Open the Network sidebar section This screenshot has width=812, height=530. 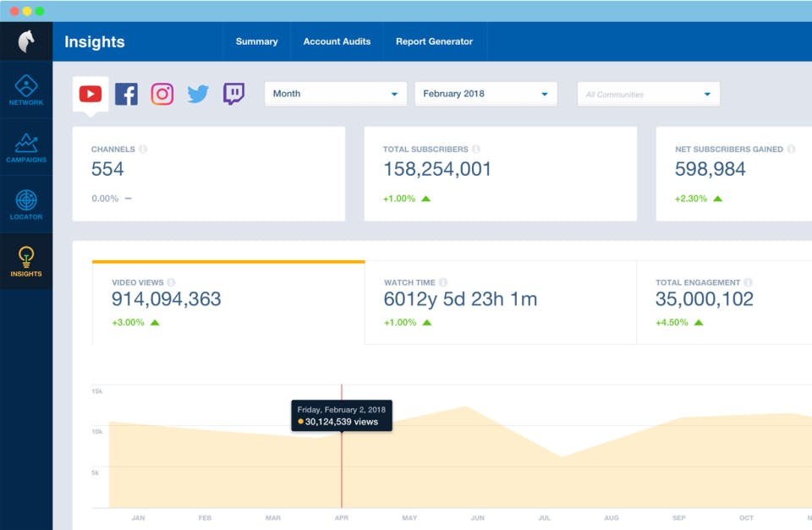(x=26, y=90)
